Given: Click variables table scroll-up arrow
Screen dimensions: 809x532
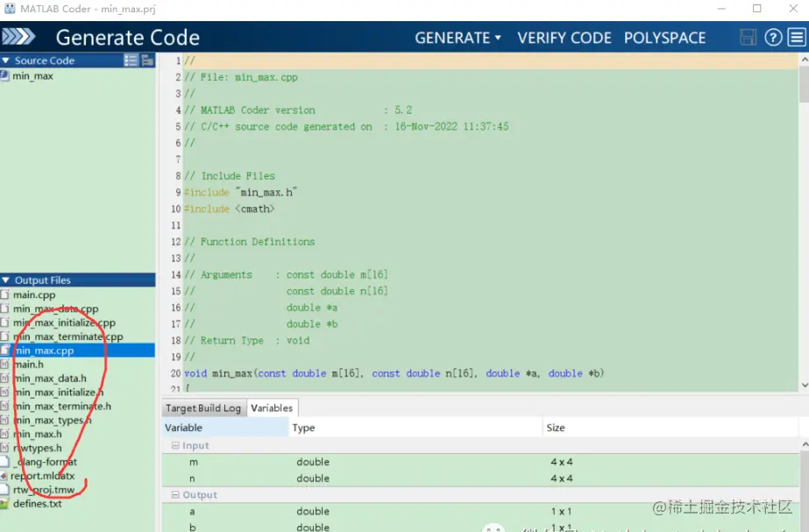Looking at the screenshot, I should pyautogui.click(x=805, y=445).
